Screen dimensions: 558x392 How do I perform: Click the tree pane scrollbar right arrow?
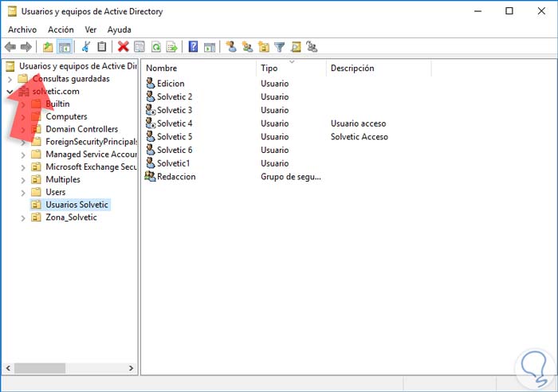tap(131, 368)
